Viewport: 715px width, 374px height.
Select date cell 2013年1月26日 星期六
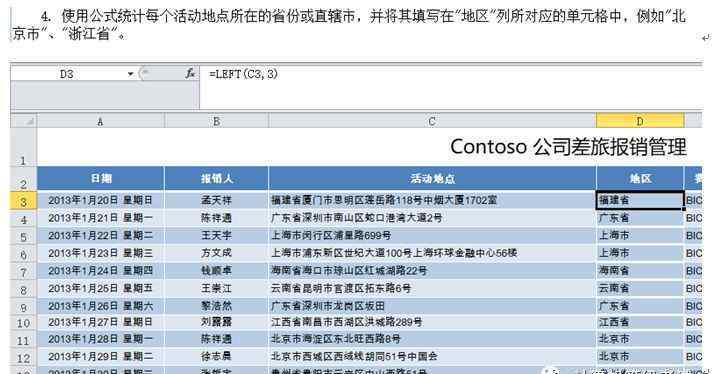tap(100, 306)
